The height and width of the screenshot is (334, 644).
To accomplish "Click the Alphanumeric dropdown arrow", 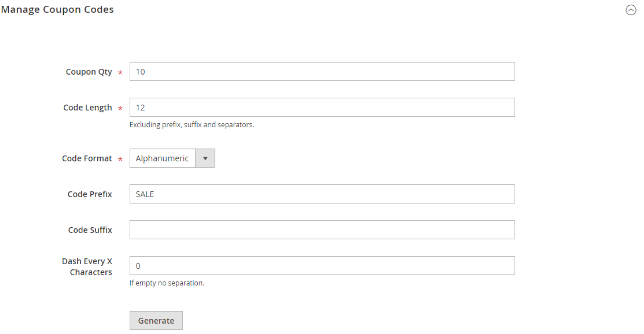I will pos(205,158).
